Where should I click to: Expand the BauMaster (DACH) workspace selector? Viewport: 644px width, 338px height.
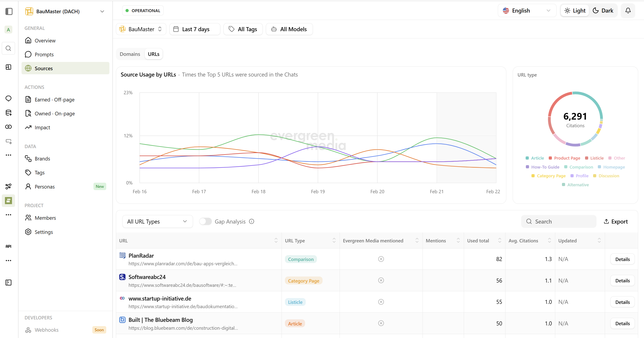point(102,11)
